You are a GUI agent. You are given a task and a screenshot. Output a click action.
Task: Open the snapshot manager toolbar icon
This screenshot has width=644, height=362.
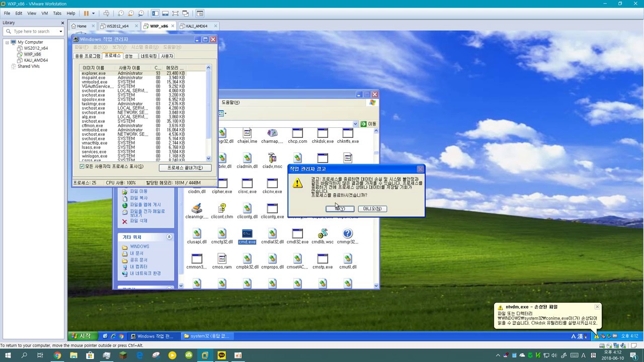point(141,13)
